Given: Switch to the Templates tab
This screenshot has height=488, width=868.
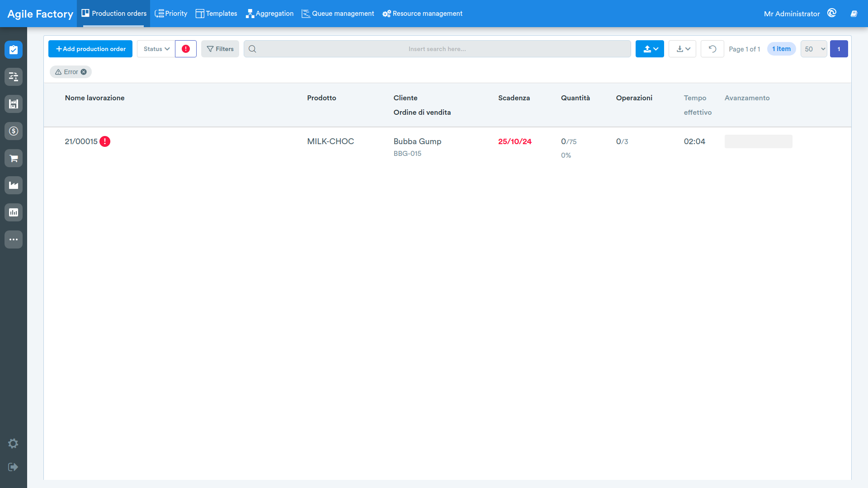Looking at the screenshot, I should (x=216, y=14).
